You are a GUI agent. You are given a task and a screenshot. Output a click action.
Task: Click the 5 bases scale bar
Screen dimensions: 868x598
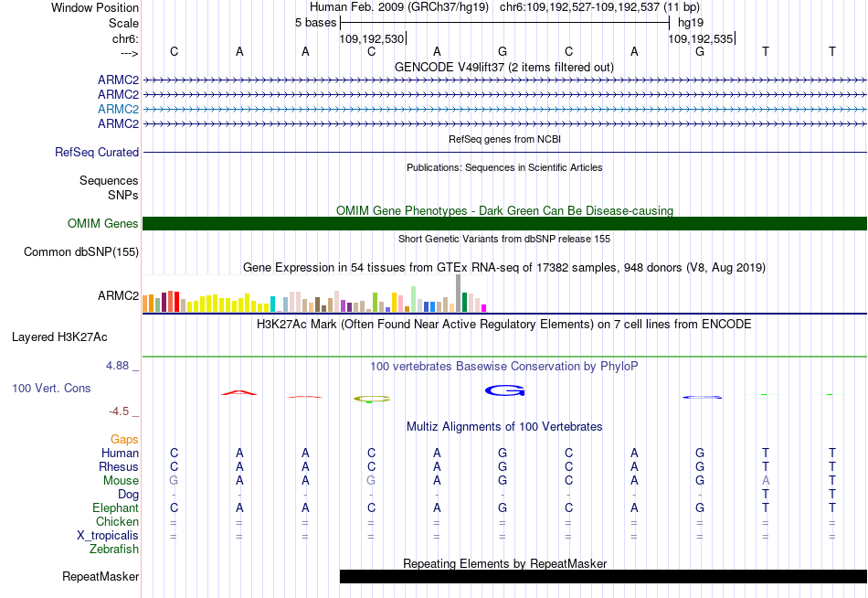tap(504, 23)
